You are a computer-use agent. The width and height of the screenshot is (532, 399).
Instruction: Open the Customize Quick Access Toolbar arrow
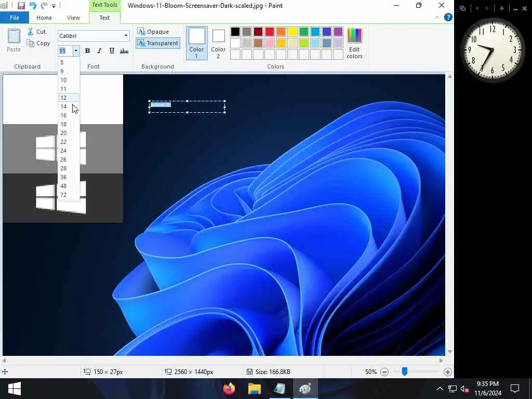(54, 6)
